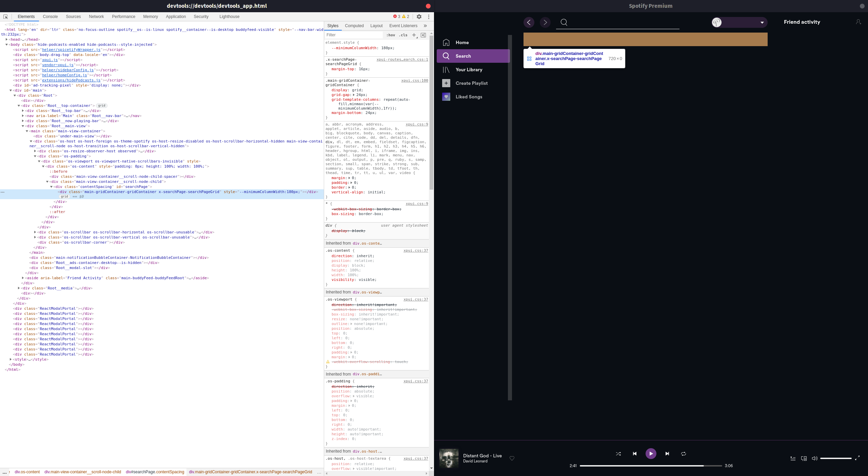The width and height of the screenshot is (868, 476).
Task: Activate the inspect element picker icon
Action: pyautogui.click(x=5, y=17)
